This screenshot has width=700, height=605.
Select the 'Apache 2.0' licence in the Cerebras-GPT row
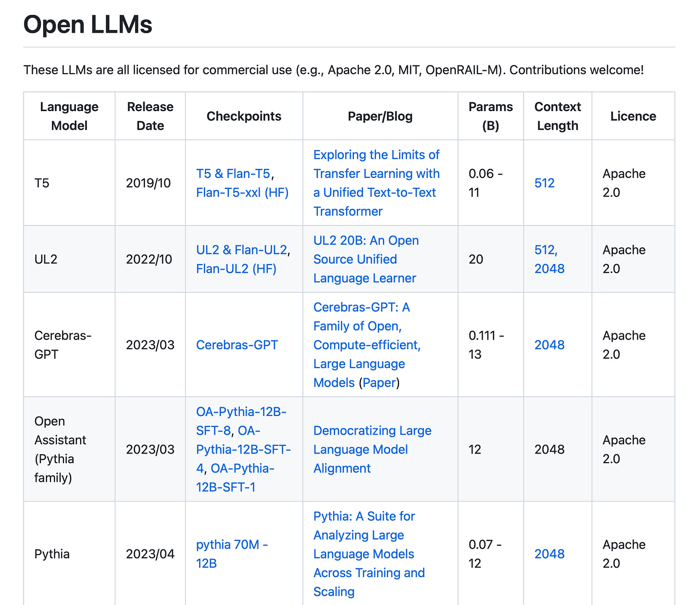click(x=624, y=345)
